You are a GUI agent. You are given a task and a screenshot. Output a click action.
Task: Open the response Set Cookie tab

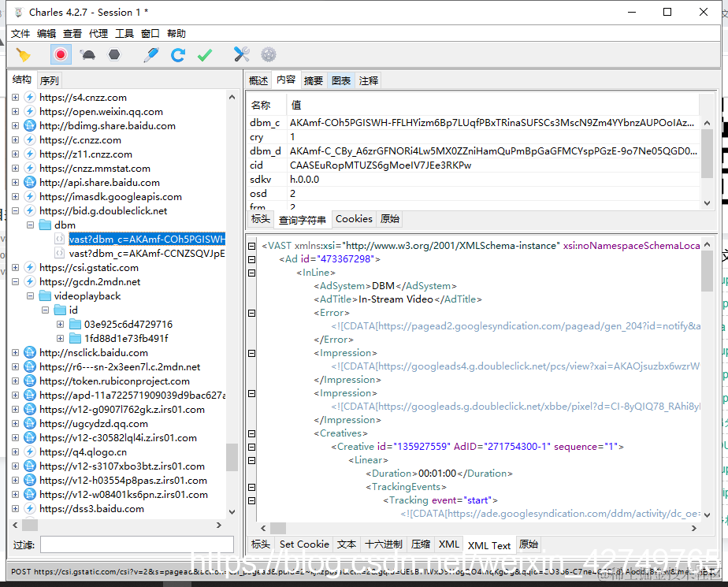[x=304, y=544]
